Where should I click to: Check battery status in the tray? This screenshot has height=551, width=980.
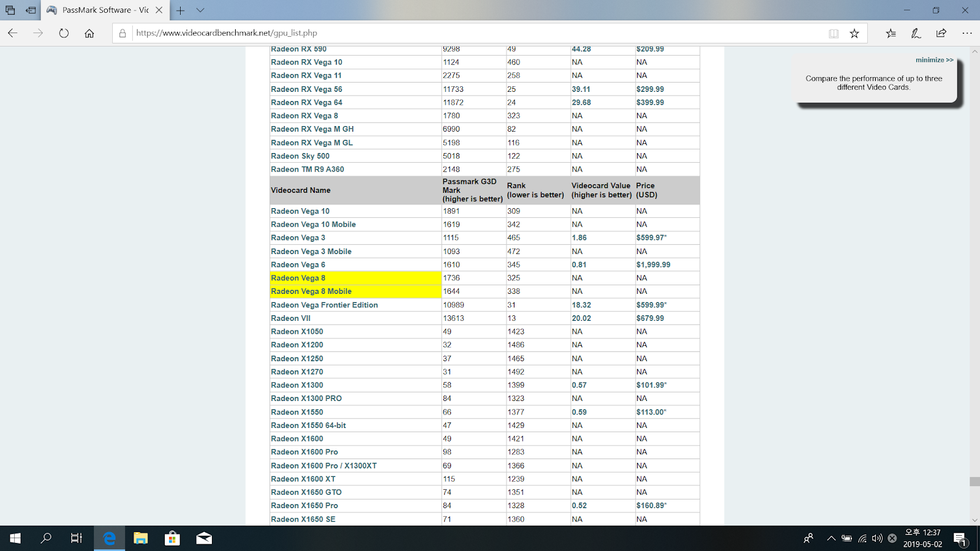tap(846, 538)
